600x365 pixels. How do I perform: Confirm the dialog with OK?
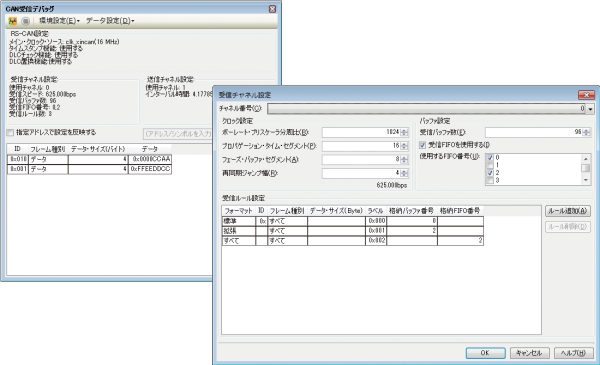pyautogui.click(x=485, y=353)
